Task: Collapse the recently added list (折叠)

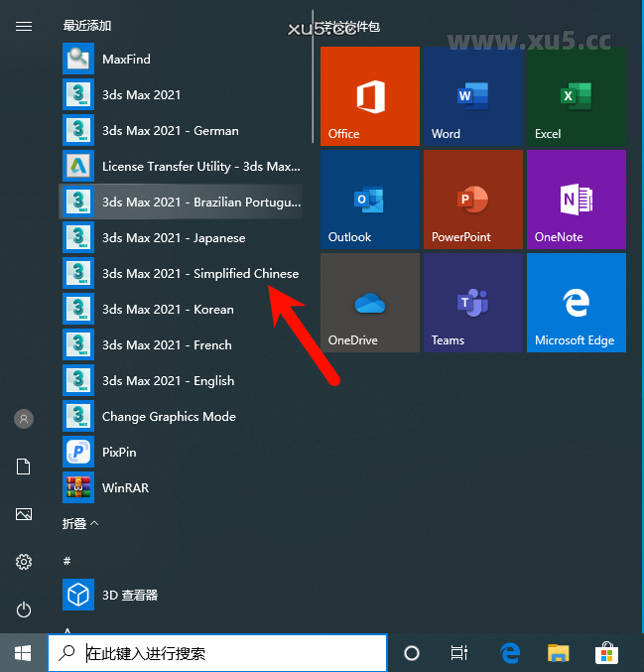Action: point(80,523)
